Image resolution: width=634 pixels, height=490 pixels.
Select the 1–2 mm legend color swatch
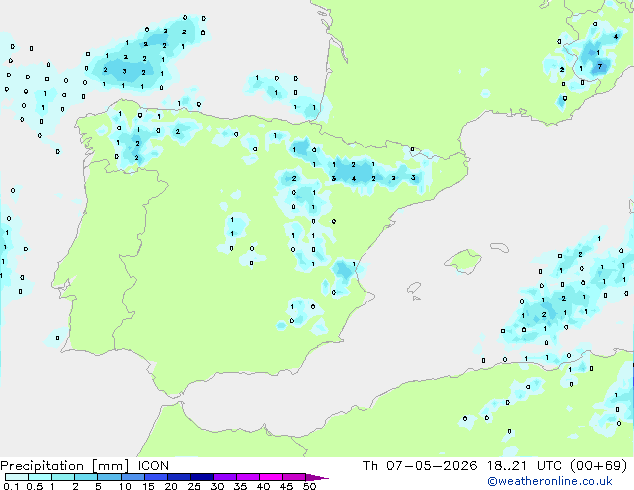[x=63, y=477]
